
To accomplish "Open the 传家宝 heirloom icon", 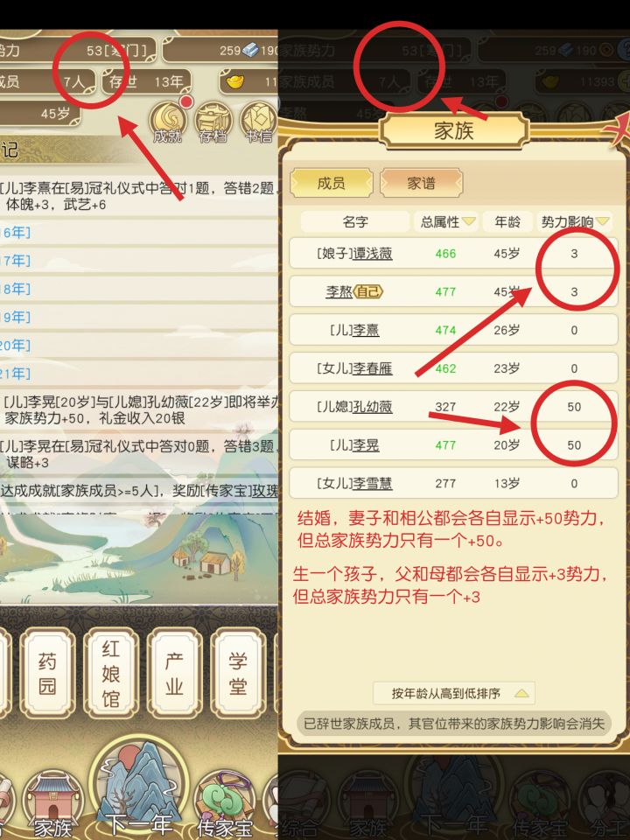I will [x=225, y=803].
